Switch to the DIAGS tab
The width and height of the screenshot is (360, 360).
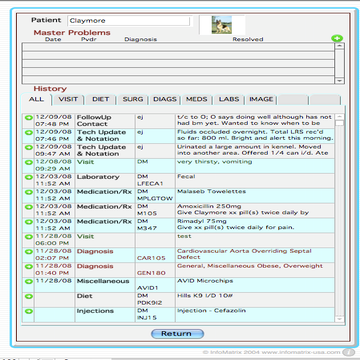[x=165, y=99]
